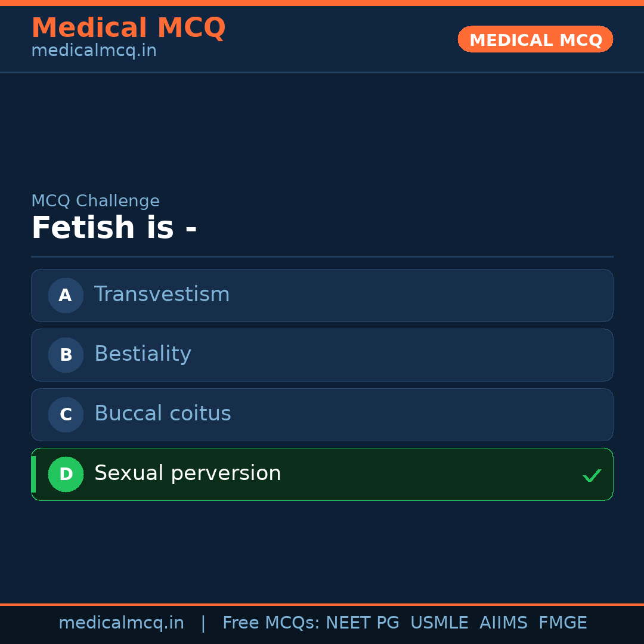This screenshot has height=644, width=644.
Task: Click the green answer highlight bar
Action: click(33, 474)
